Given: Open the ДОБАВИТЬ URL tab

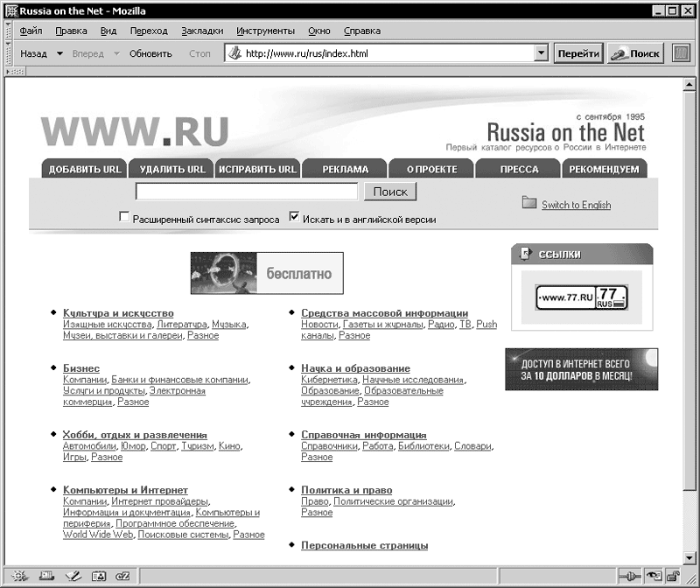Looking at the screenshot, I should 85,169.
